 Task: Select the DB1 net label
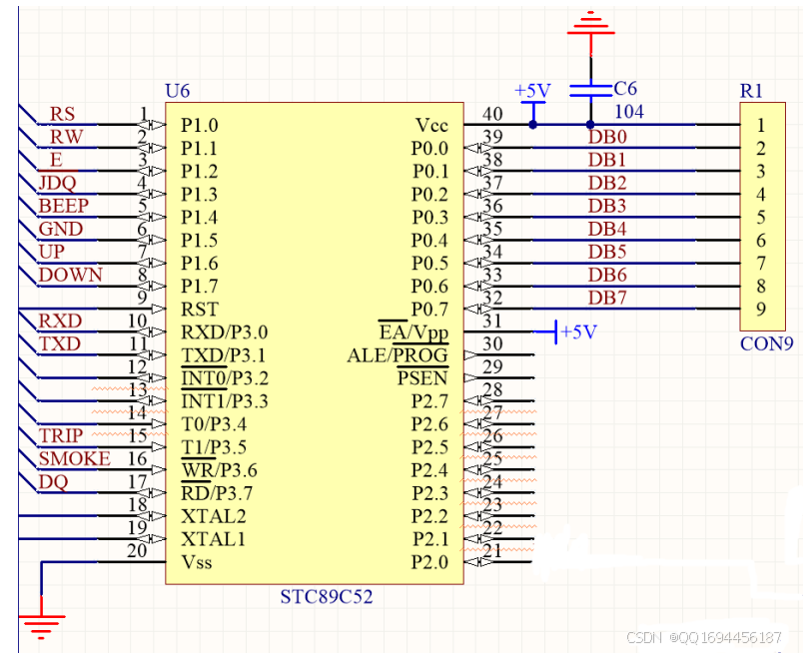pos(607,160)
